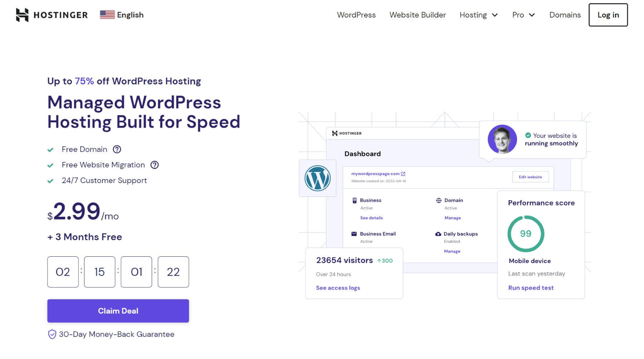Click the Hostinger logo in the top navigation
The height and width of the screenshot is (359, 644).
pyautogui.click(x=51, y=15)
